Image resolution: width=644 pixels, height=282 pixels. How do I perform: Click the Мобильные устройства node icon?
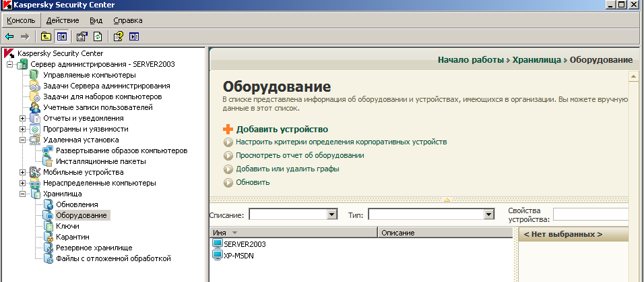[x=35, y=172]
